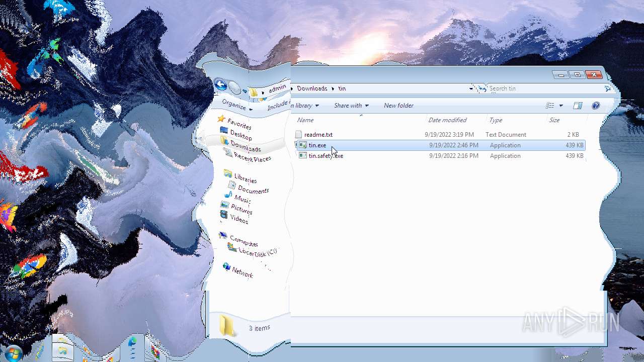
Task: Click the folder icon in the address bar
Action: (x=254, y=92)
